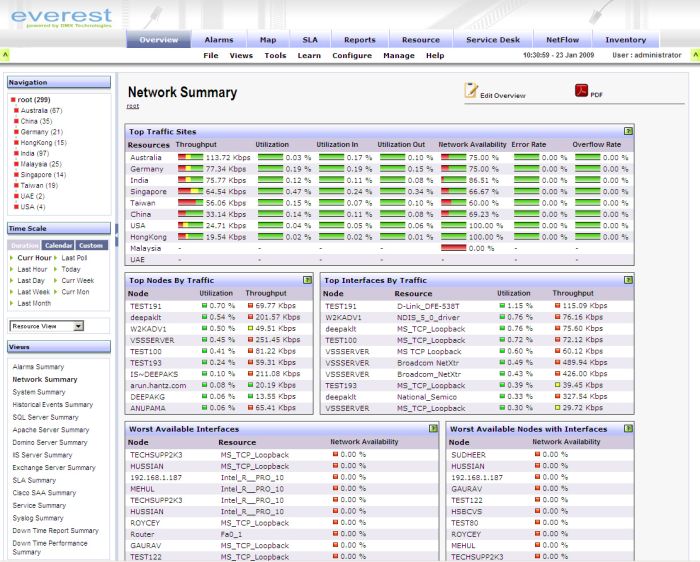Select Germany (21) in navigation tree
Image resolution: width=700 pixels, height=562 pixels.
[x=42, y=132]
